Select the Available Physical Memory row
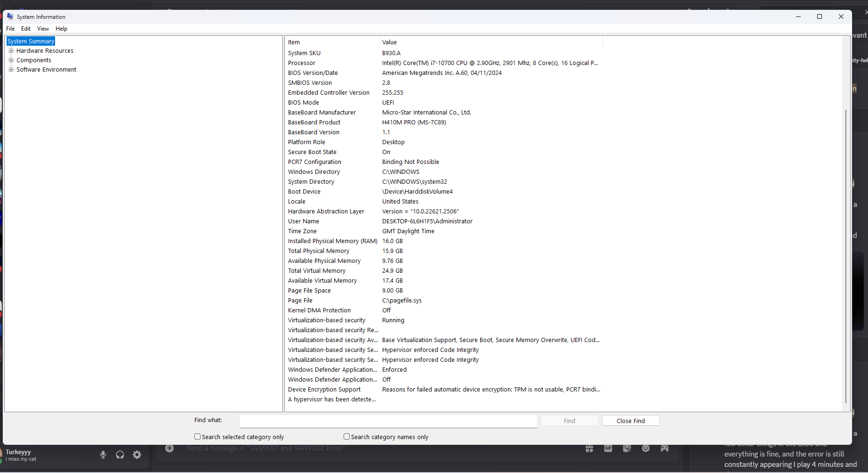The width and height of the screenshot is (868, 473). [443, 261]
